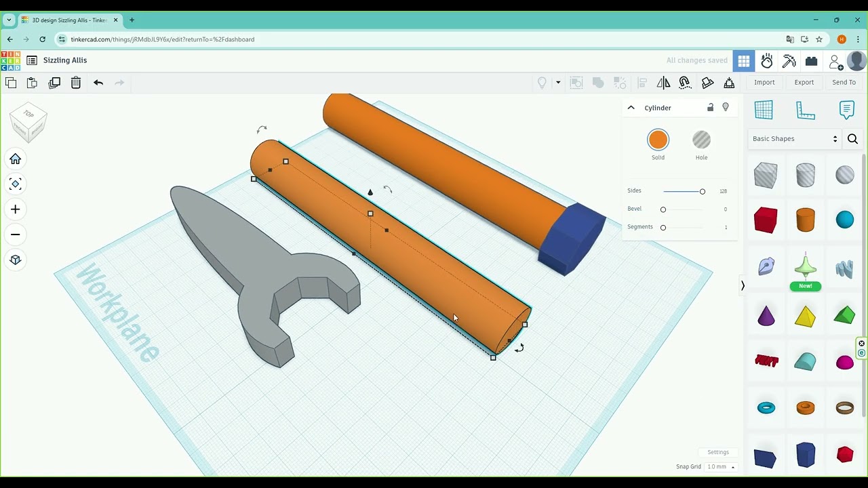Adjust the Sides slider handle

(703, 192)
